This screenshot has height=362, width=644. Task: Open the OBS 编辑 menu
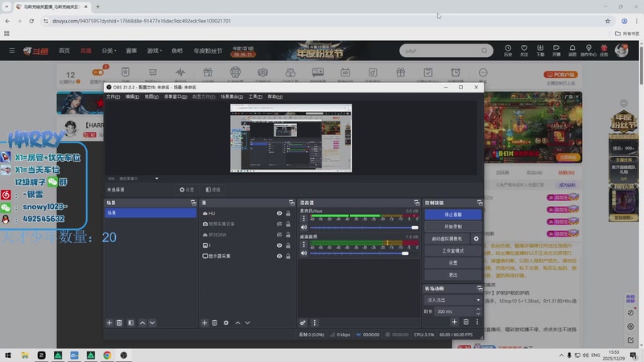[x=132, y=97]
